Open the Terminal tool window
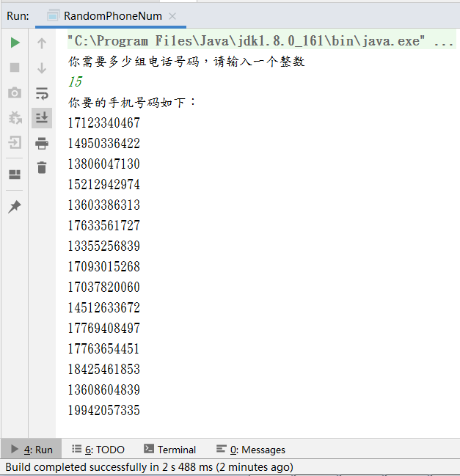This screenshot has height=476, width=460. pos(169,450)
